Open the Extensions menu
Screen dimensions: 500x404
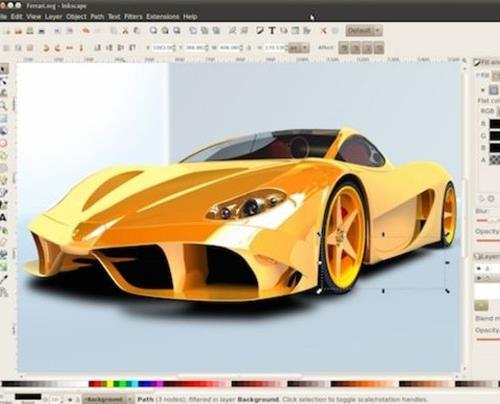(x=163, y=16)
